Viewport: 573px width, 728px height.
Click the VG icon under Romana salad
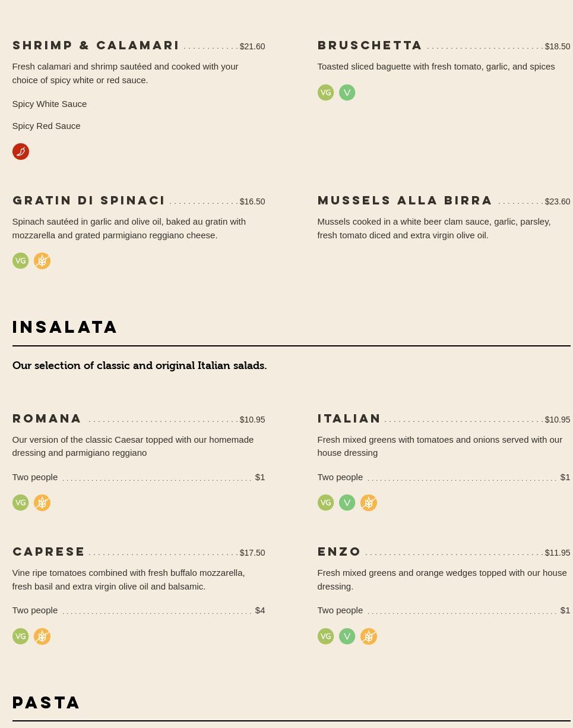tap(21, 503)
